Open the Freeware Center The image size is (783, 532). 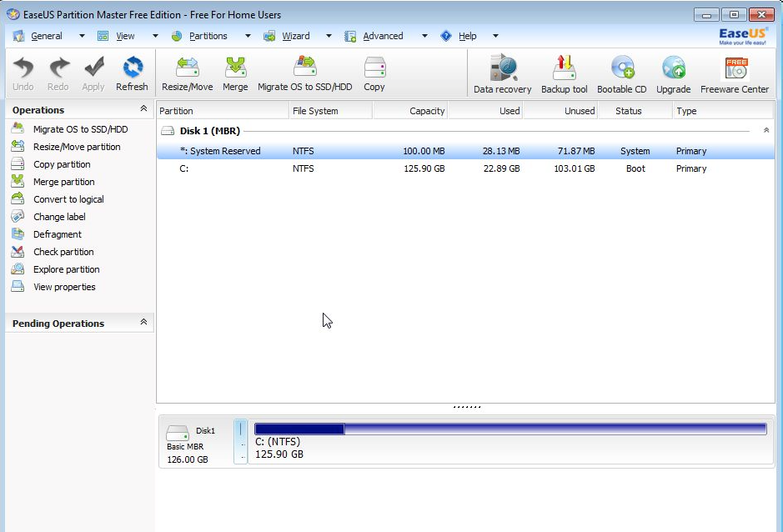pos(735,74)
